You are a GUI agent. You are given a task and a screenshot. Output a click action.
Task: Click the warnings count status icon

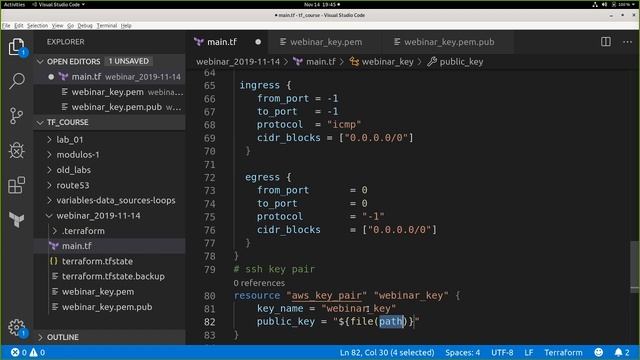[37, 352]
